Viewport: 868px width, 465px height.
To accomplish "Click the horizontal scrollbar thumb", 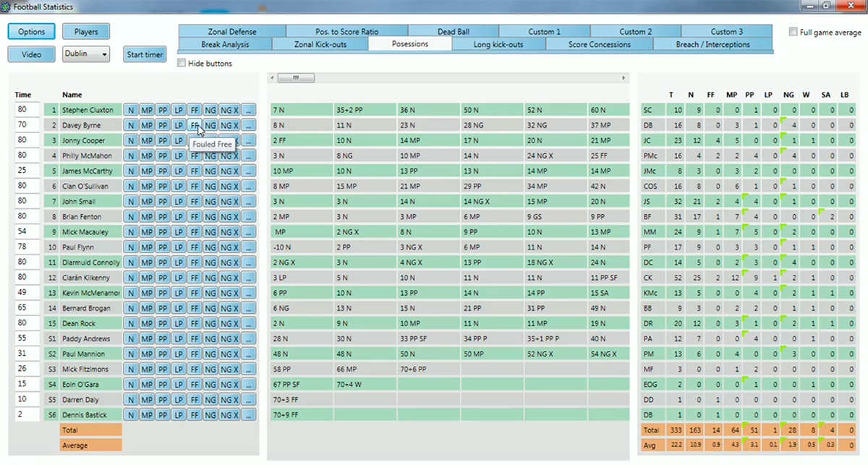I will pos(295,77).
